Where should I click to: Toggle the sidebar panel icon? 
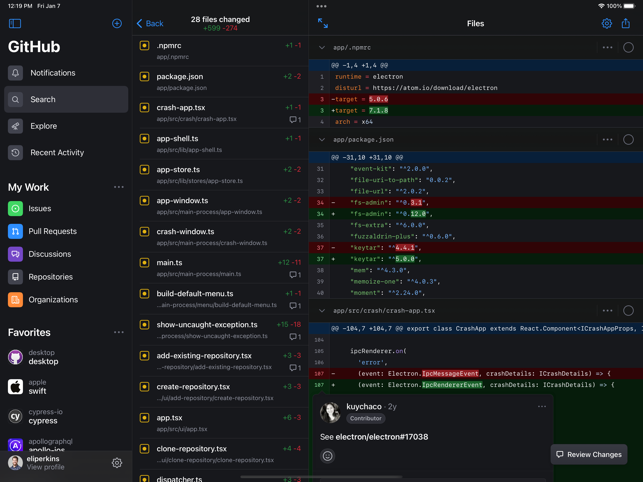click(x=15, y=23)
